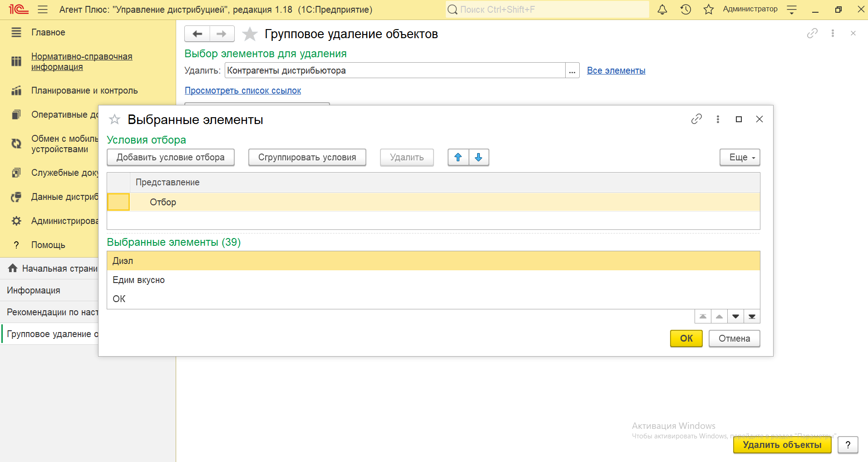
Task: Copy link icon of the main form
Action: [812, 33]
